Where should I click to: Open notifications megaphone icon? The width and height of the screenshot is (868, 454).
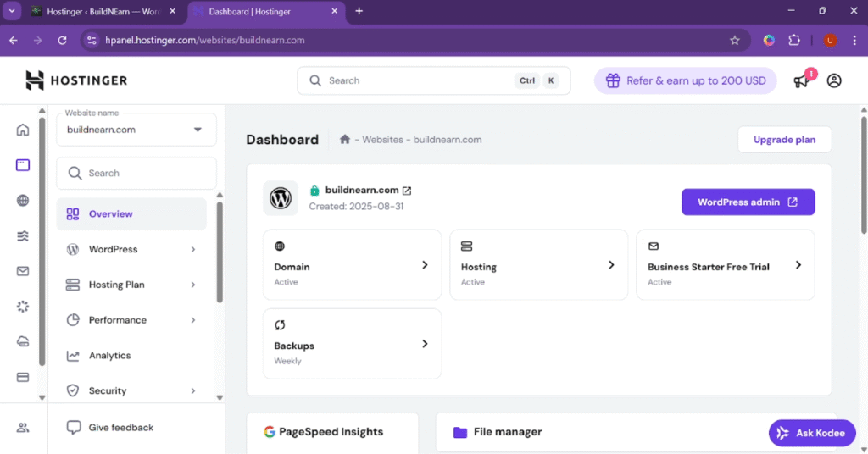tap(801, 81)
